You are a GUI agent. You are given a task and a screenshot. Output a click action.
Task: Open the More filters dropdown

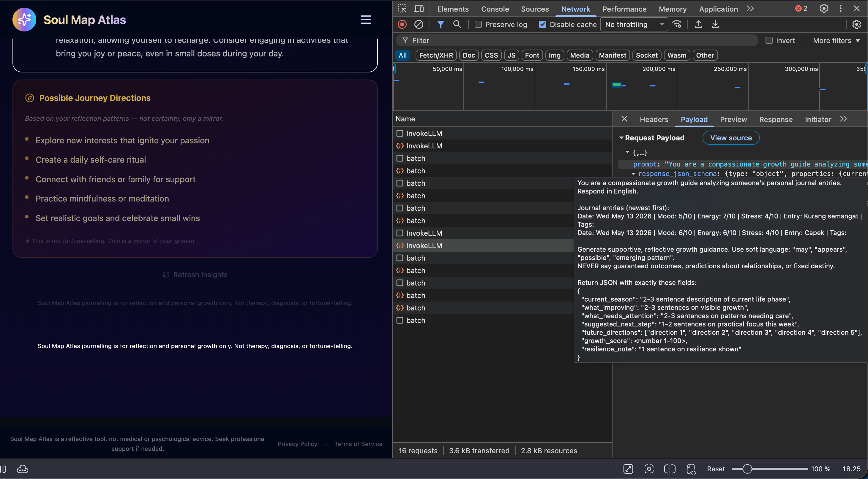click(836, 40)
